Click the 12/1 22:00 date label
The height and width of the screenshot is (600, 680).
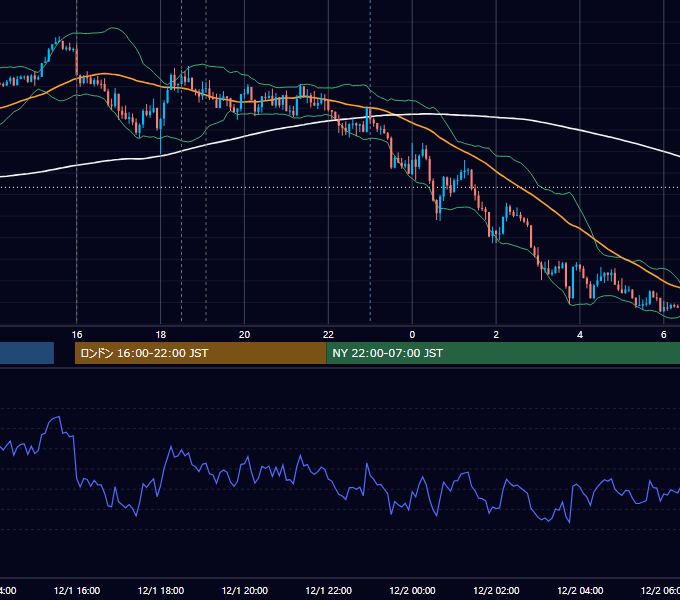(x=328, y=590)
